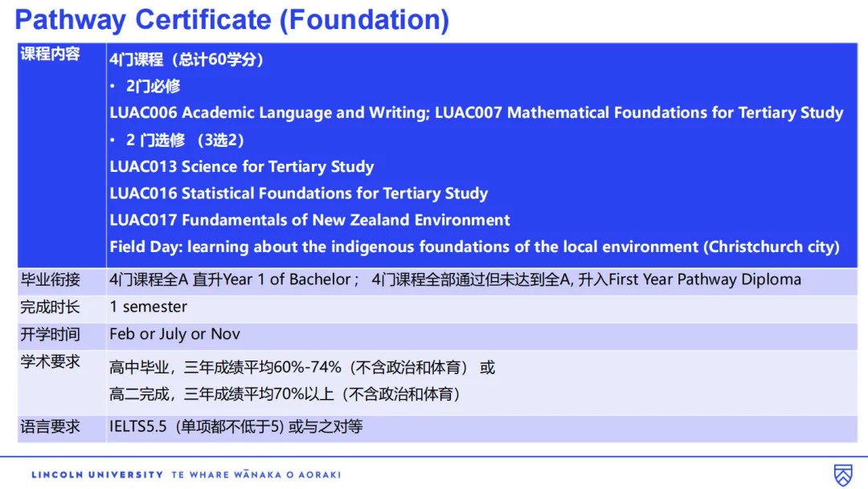The image size is (868, 489).
Task: Select the 2门选修（3选2）bullet point
Action: tap(185, 140)
